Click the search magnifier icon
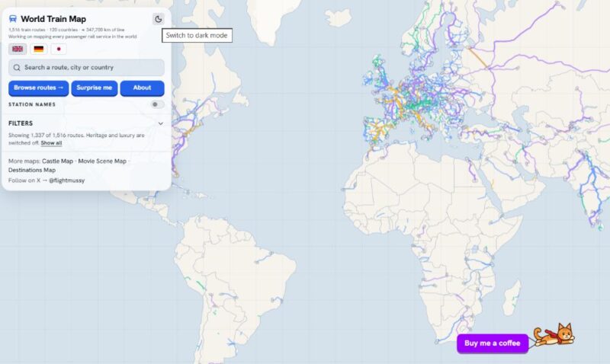Image resolution: width=610 pixels, height=364 pixels. coord(17,68)
